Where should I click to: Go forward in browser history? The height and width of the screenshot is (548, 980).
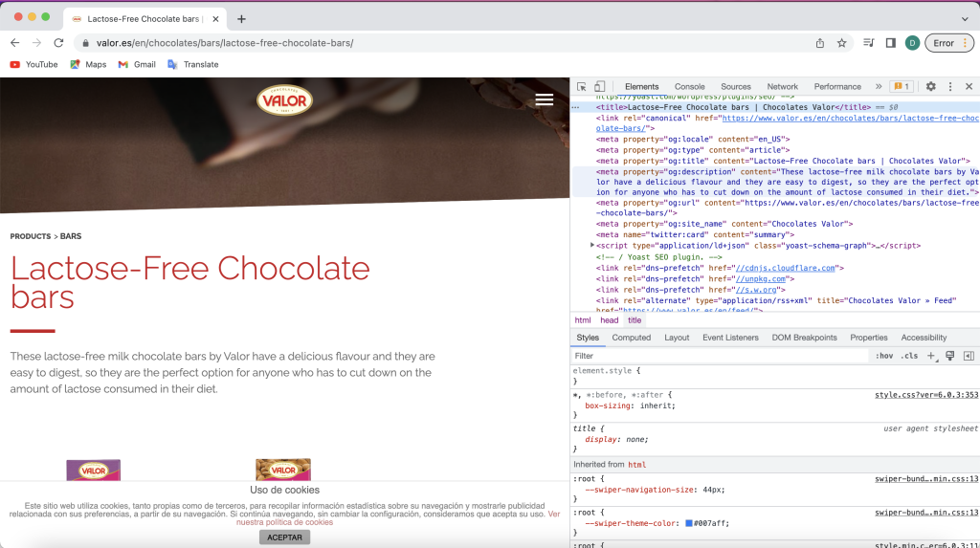(37, 43)
